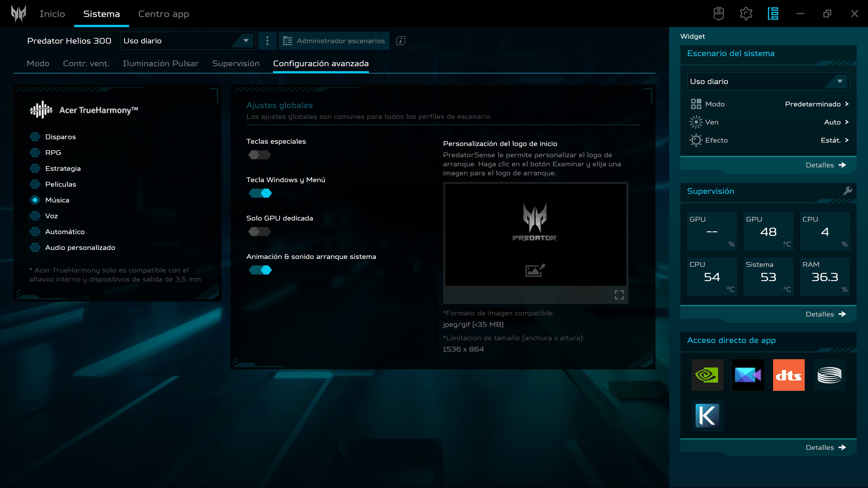Turn on Solo GPU dedicada switch
This screenshot has height=488, width=868.
point(259,232)
